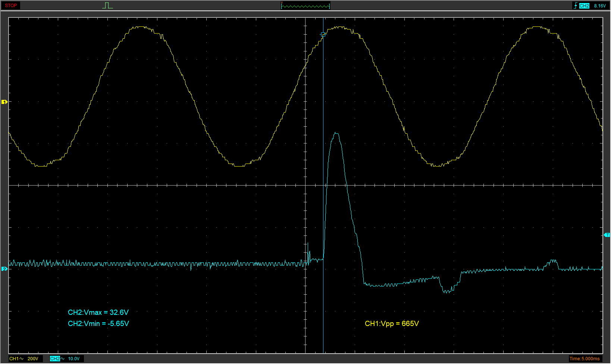Click the cyan T trigger level marker
611x364 pixels.
607,235
